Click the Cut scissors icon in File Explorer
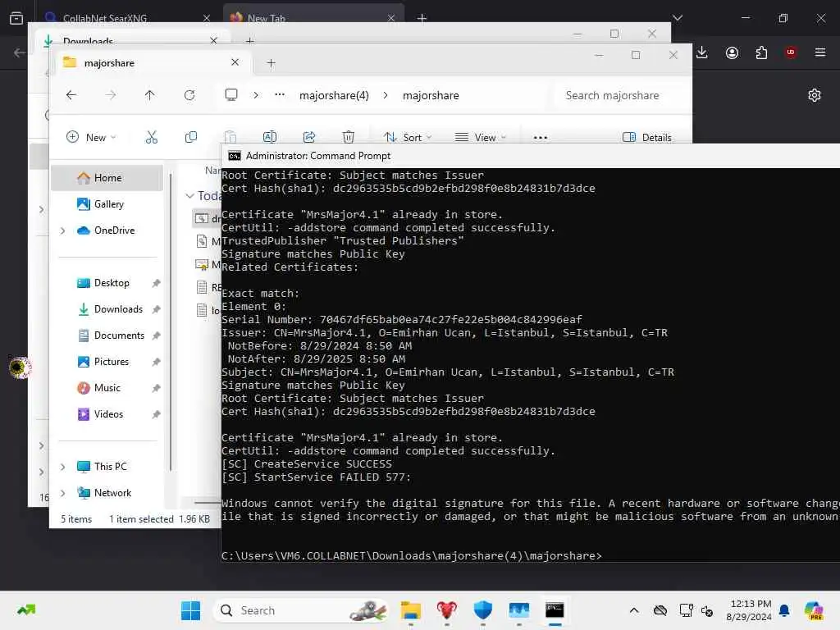 [152, 137]
